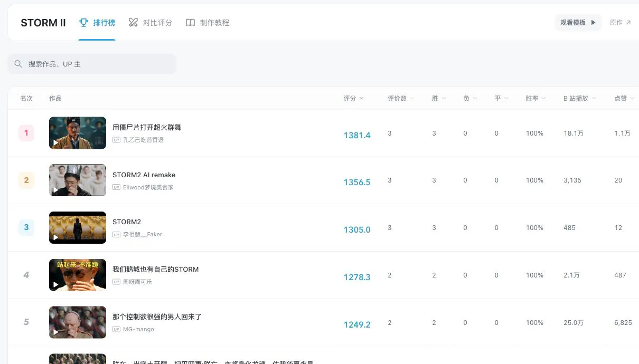Click the crossed-swords icon beside 对比评分
This screenshot has height=364, width=639.
pos(133,23)
